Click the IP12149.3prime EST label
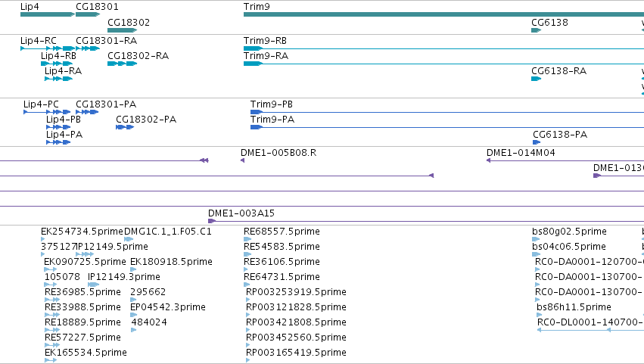Screen dimensions: 644x364 [x=124, y=277]
